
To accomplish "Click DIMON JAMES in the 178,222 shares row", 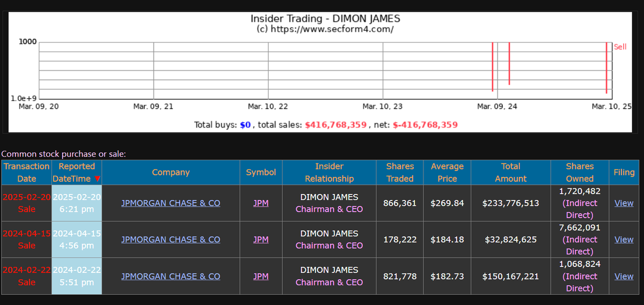I will (329, 234).
